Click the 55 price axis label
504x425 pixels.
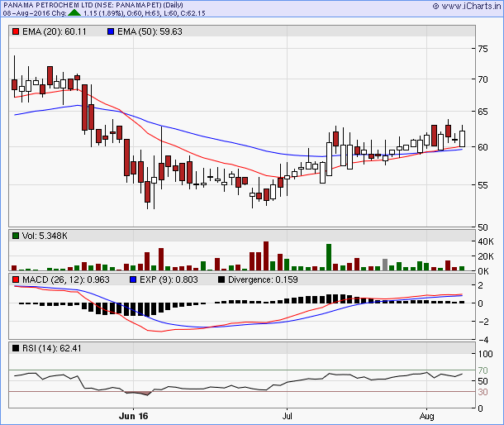coord(483,185)
